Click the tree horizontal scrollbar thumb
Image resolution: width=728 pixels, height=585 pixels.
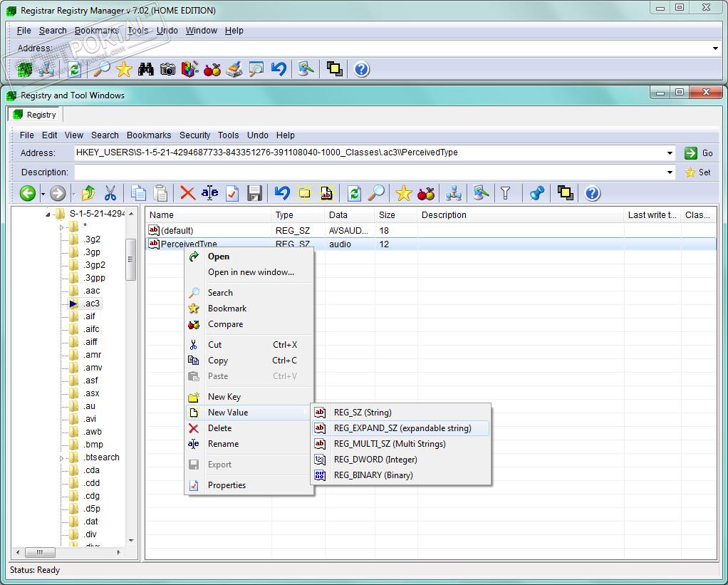40,552
